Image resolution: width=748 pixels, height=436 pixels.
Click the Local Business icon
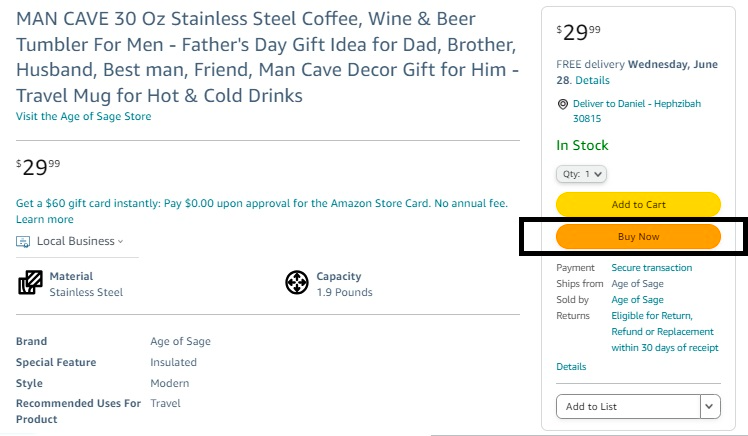pos(23,241)
